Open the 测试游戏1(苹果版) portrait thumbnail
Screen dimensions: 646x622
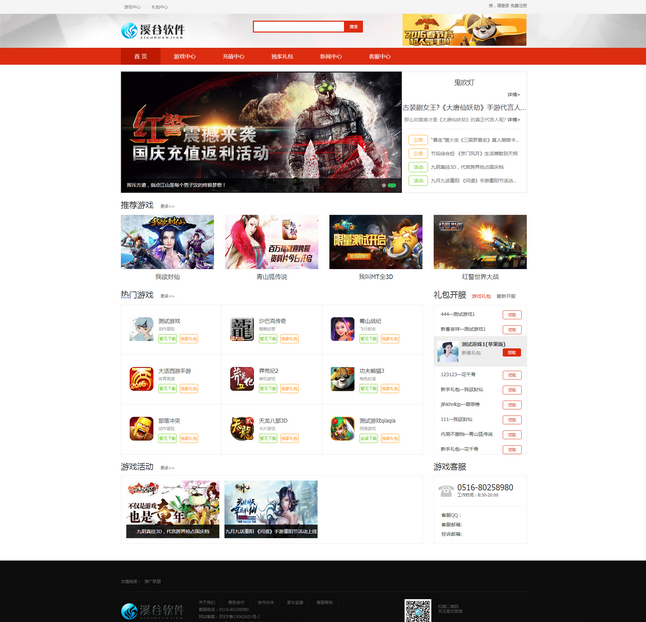448,351
